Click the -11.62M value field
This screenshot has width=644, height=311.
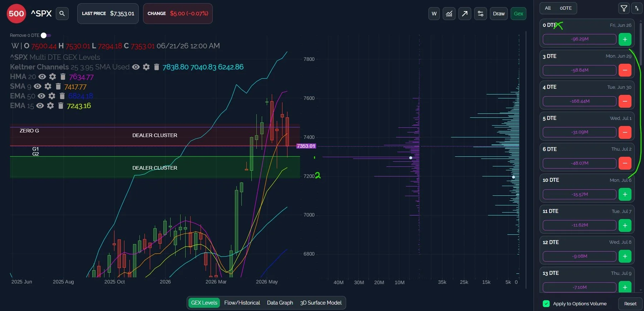tap(580, 225)
